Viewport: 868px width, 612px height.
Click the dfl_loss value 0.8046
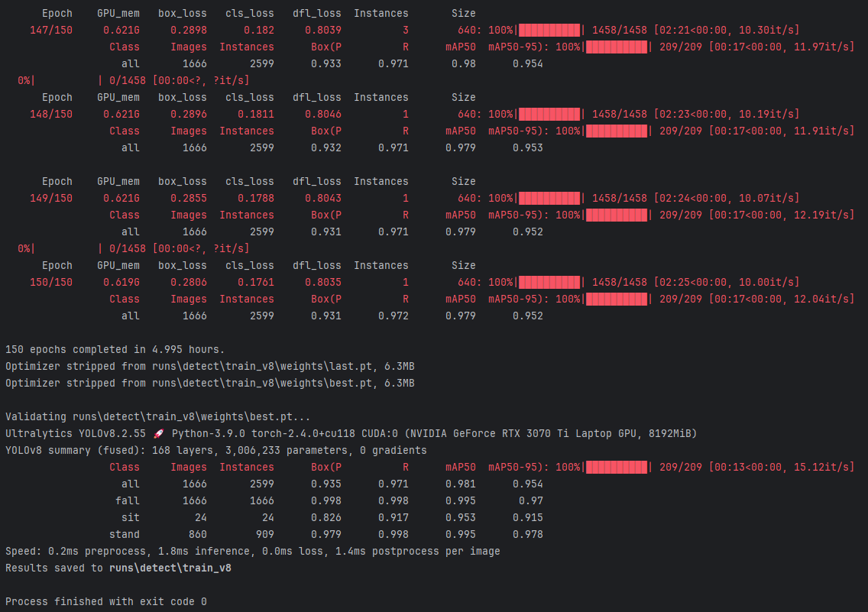pyautogui.click(x=323, y=114)
